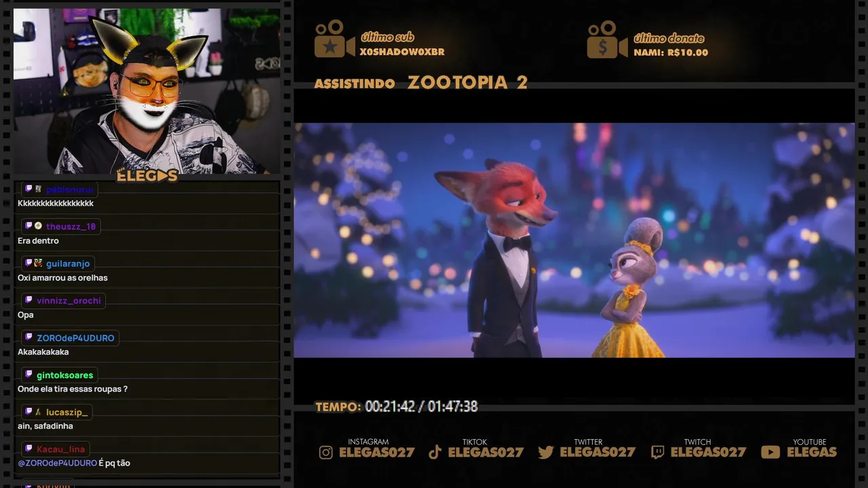Select username theuszz_18 in chat
This screenshot has height=488, width=868.
[x=71, y=226]
